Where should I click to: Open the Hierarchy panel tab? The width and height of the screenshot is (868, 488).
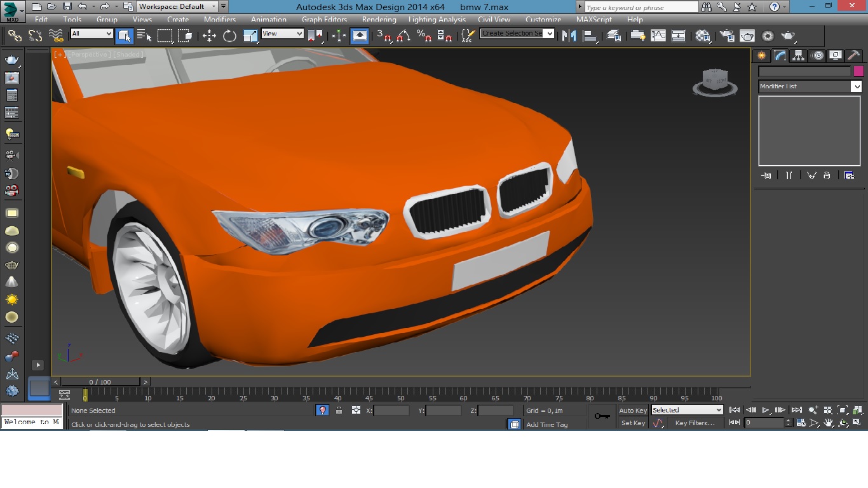click(799, 56)
